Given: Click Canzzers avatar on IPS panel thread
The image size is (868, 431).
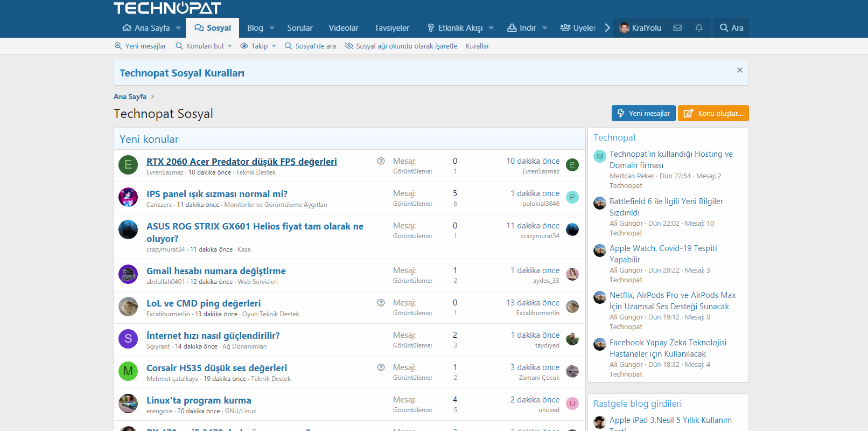Looking at the screenshot, I should pyautogui.click(x=128, y=197).
